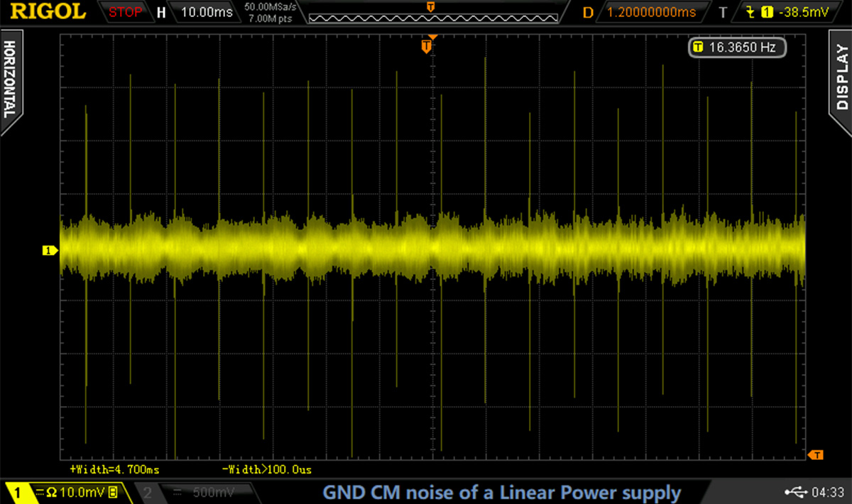Click the orange T trigger position marker above grid
852x504 pixels.
pyautogui.click(x=426, y=47)
